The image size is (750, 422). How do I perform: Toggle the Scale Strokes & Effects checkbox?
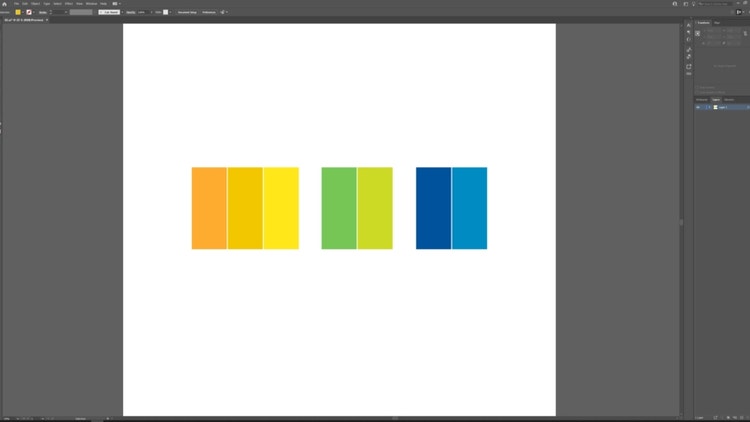coord(697,92)
